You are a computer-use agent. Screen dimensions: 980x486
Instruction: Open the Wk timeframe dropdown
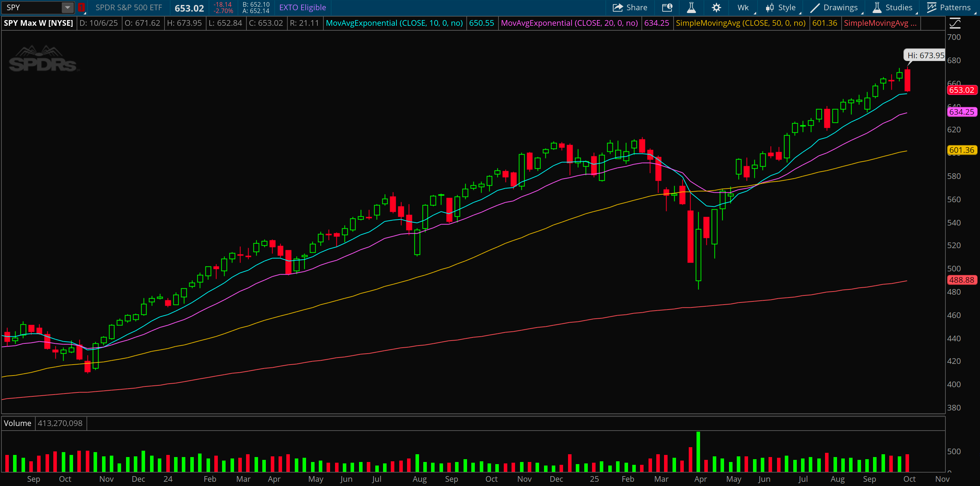(743, 8)
